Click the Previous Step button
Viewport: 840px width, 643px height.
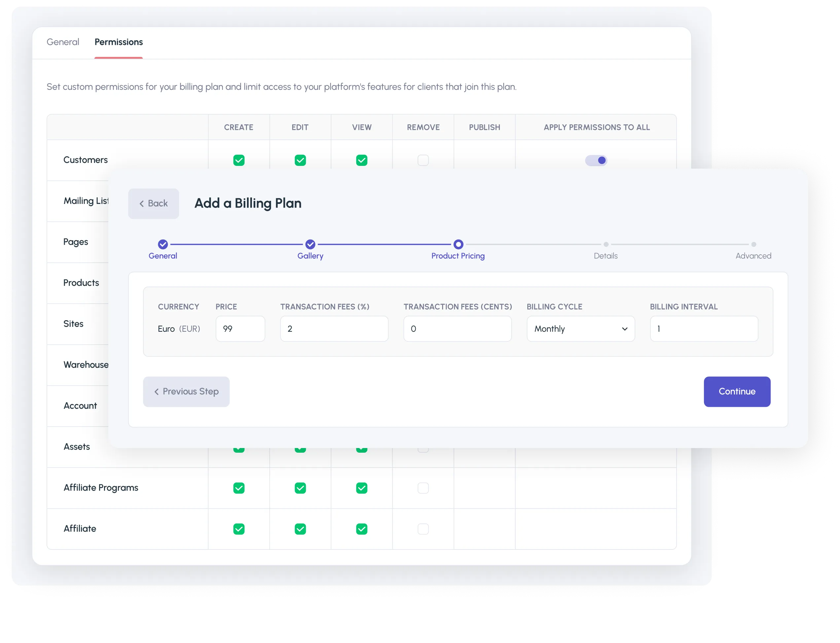pyautogui.click(x=186, y=392)
